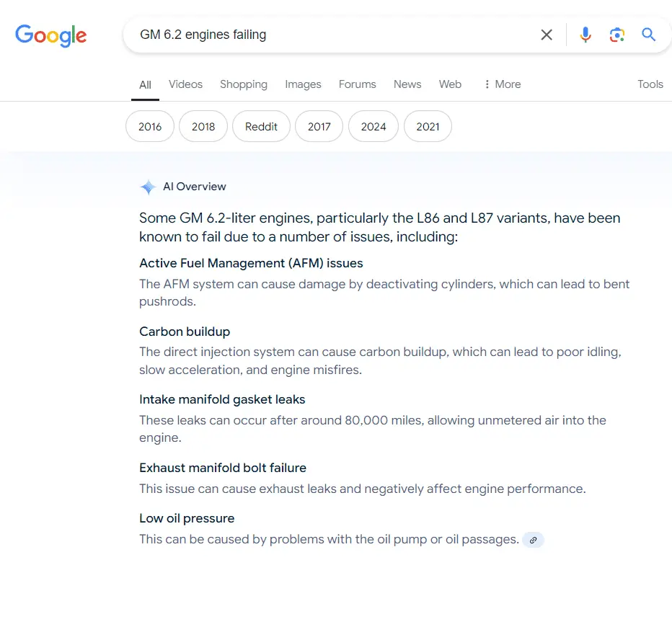Click the AI Overview sparkle icon
The height and width of the screenshot is (627, 672).
click(148, 187)
